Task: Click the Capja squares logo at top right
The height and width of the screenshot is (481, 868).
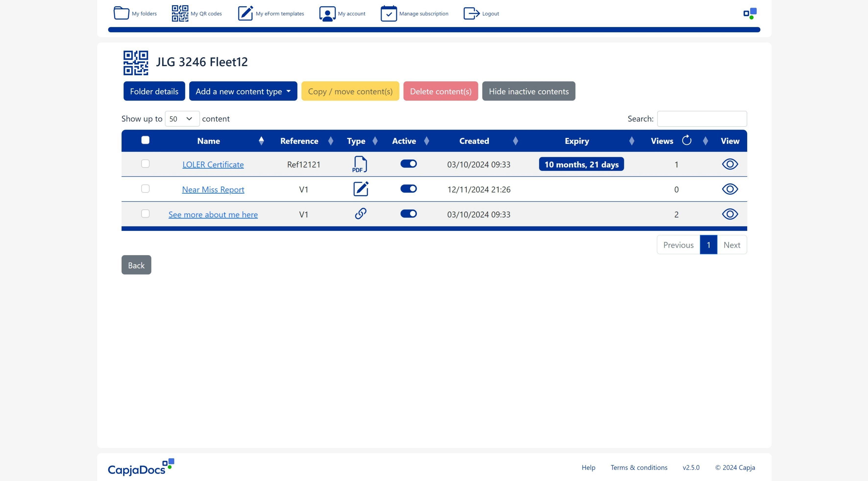Action: click(x=750, y=13)
